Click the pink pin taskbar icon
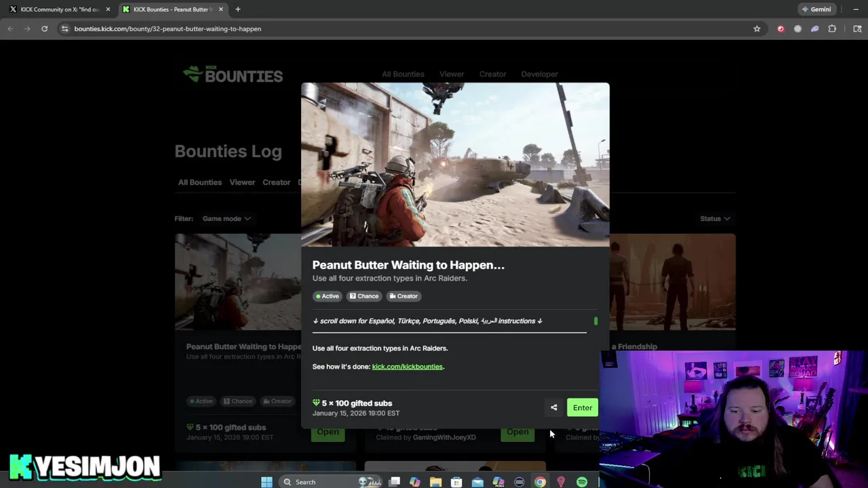This screenshot has width=868, height=488. pyautogui.click(x=561, y=482)
